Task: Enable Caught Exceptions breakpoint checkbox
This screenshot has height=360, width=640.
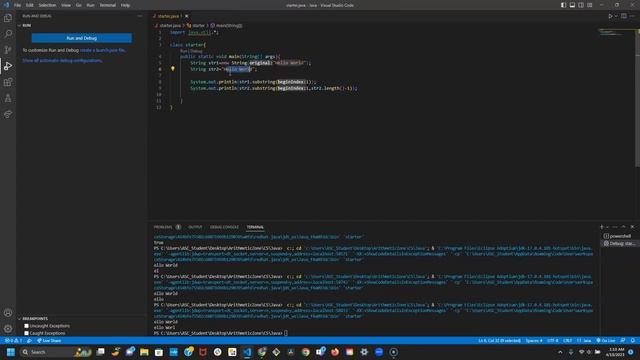Action: 27,333
